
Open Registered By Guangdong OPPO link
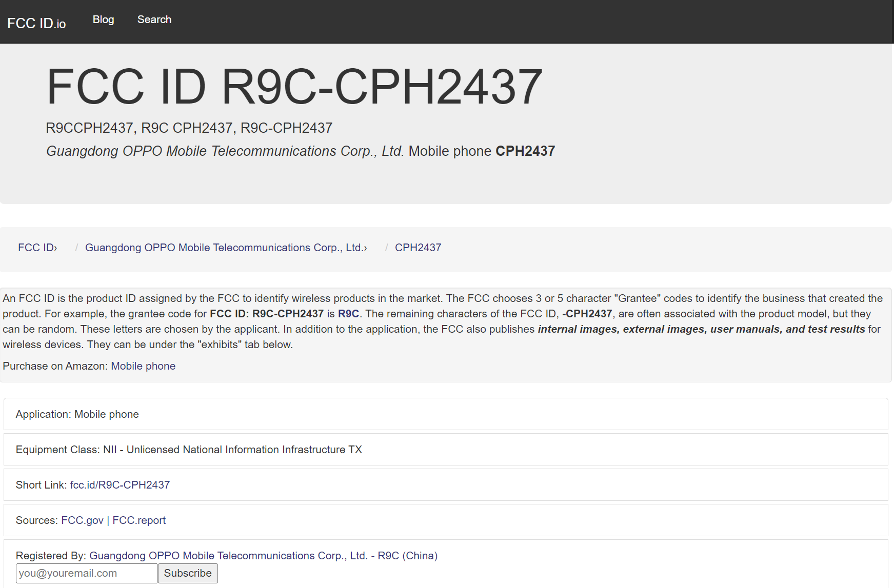coord(263,556)
